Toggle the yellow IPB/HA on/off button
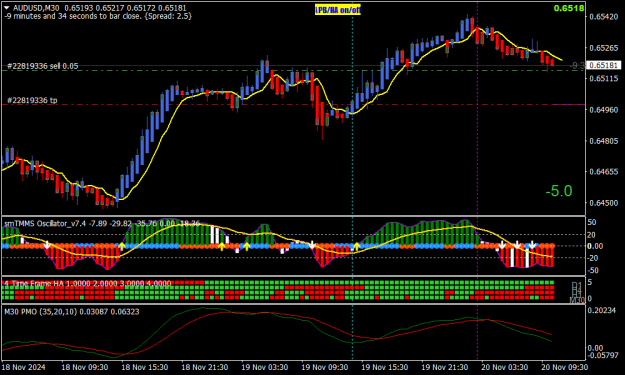This screenshot has width=625, height=375. 338,10
